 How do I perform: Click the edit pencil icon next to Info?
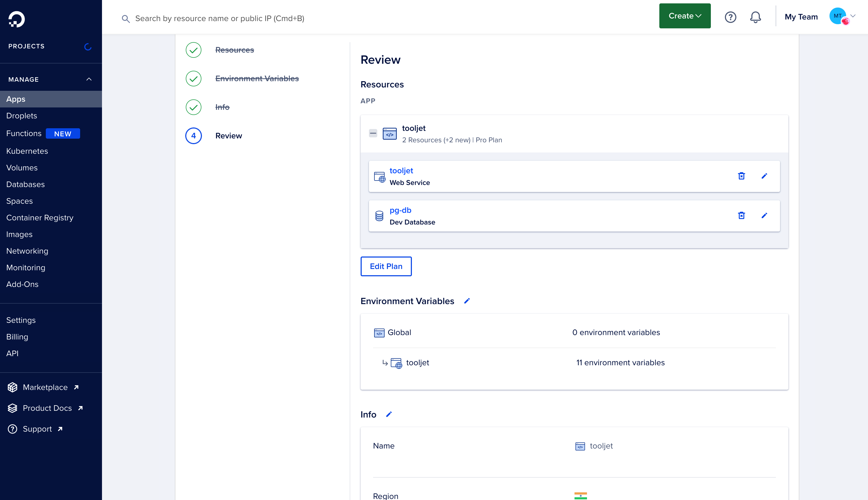(389, 414)
